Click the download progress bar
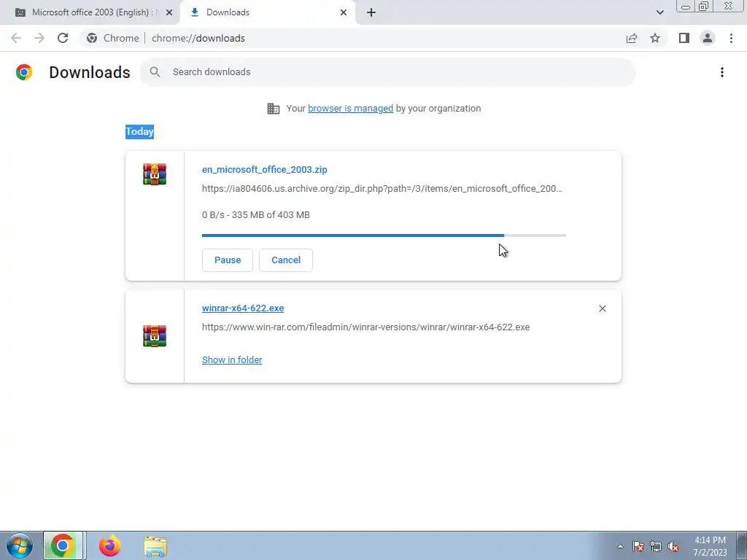747x560 pixels. (384, 236)
